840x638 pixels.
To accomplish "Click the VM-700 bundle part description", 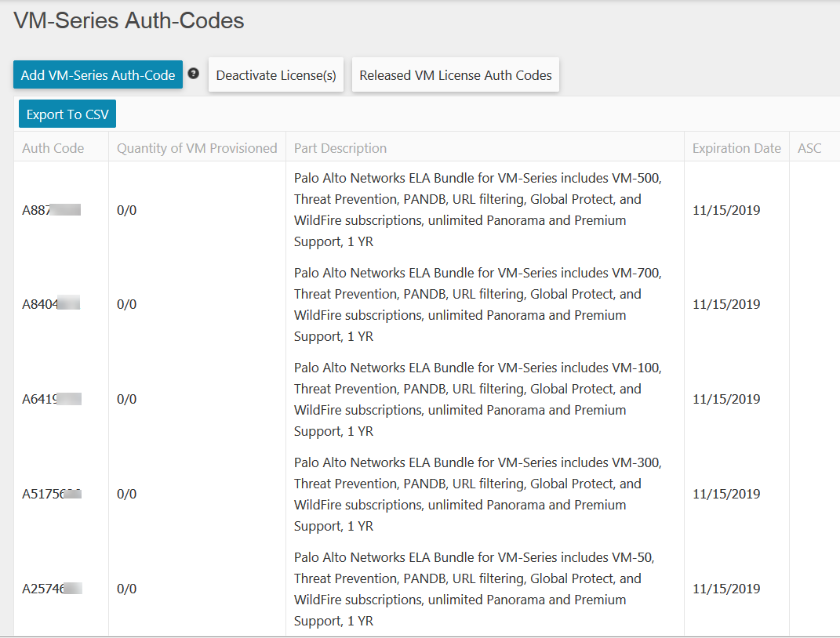I will [478, 304].
